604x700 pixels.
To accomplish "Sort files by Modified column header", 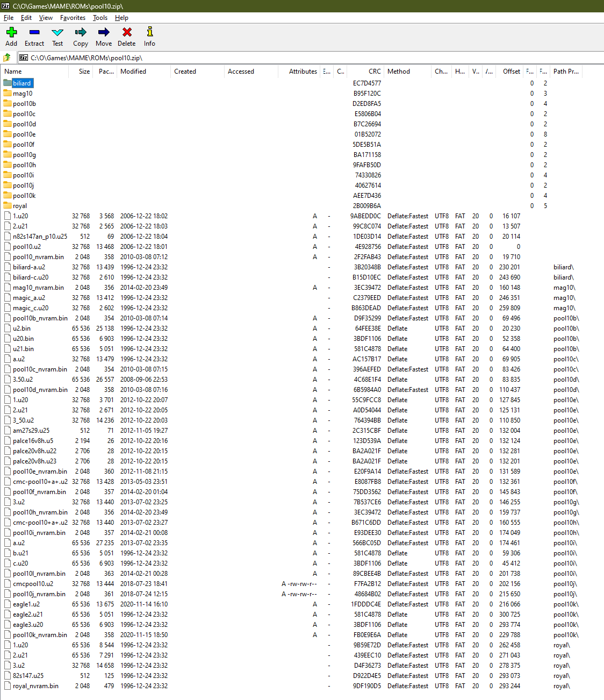I will point(133,72).
